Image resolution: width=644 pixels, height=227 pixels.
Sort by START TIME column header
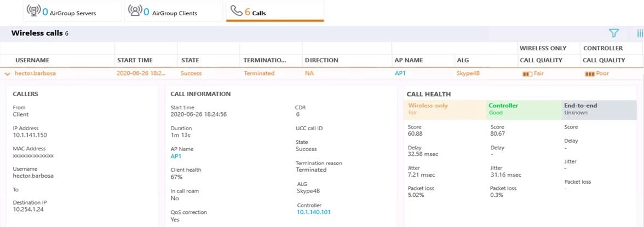click(x=135, y=60)
